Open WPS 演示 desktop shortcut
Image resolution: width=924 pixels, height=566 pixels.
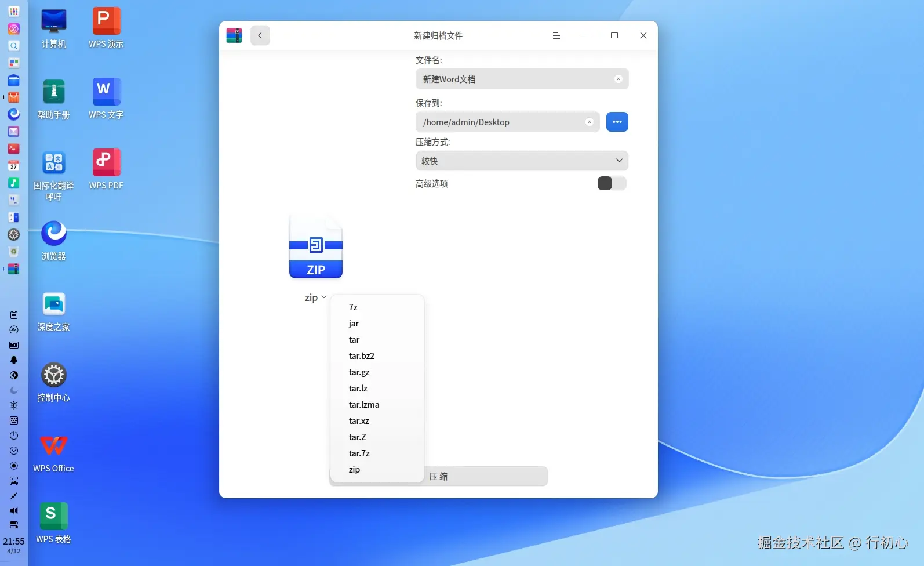(x=106, y=28)
